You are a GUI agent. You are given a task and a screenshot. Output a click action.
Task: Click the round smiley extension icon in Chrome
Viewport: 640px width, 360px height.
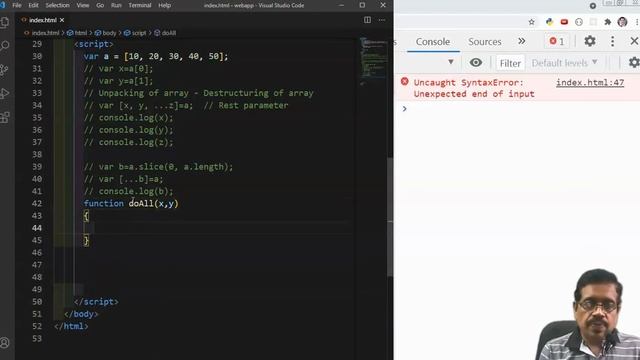[579, 22]
